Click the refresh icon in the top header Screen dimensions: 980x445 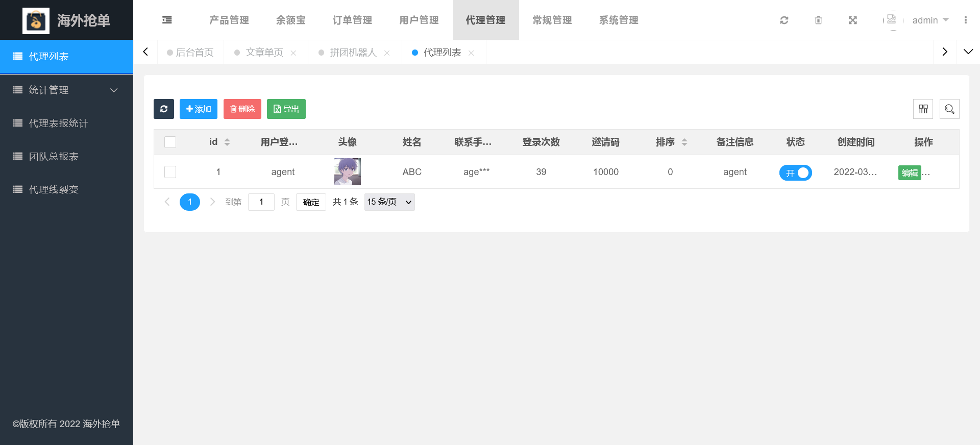[784, 20]
